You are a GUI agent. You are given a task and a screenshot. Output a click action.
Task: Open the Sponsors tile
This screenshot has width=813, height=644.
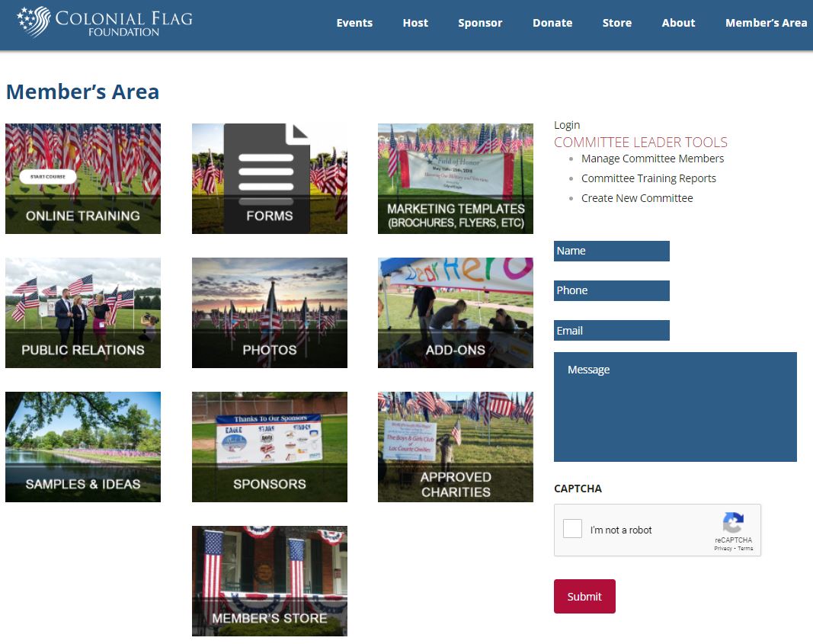click(x=270, y=447)
